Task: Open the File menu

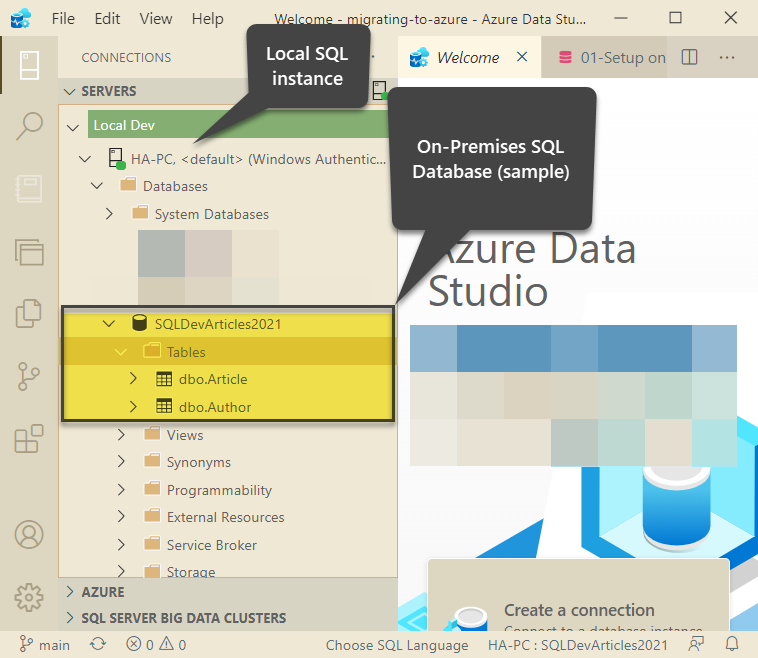Action: [x=63, y=18]
